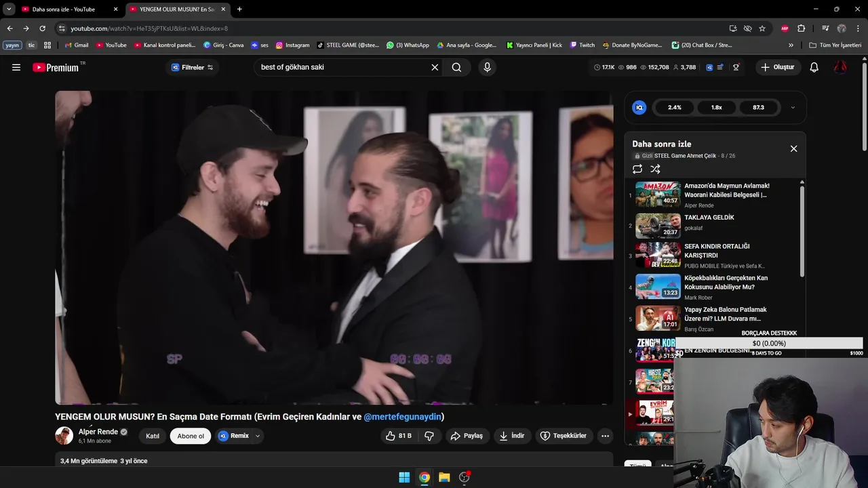Open Alper Rende channel avatar
The height and width of the screenshot is (488, 868).
pyautogui.click(x=64, y=436)
